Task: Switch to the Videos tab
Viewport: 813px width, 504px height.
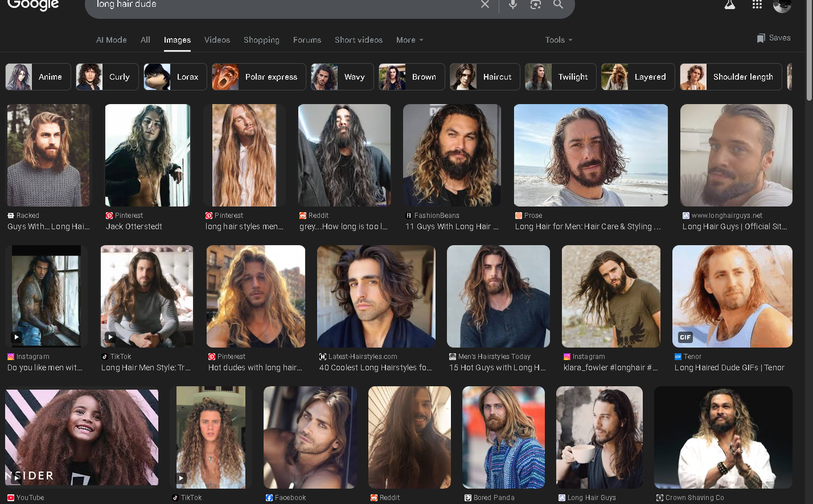Action: (217, 40)
